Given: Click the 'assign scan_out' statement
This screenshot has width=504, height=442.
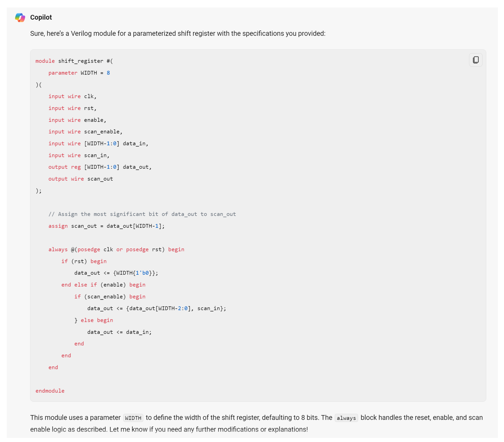Looking at the screenshot, I should pos(106,226).
